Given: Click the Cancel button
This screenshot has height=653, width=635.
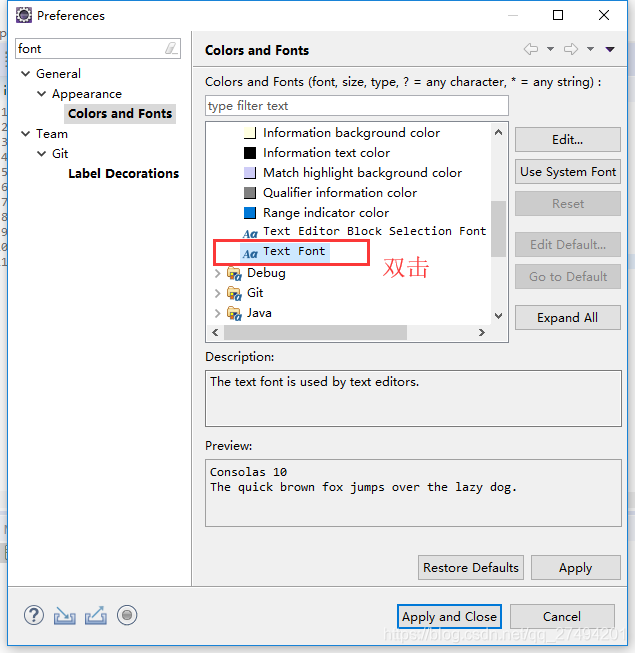Looking at the screenshot, I should tap(562, 616).
